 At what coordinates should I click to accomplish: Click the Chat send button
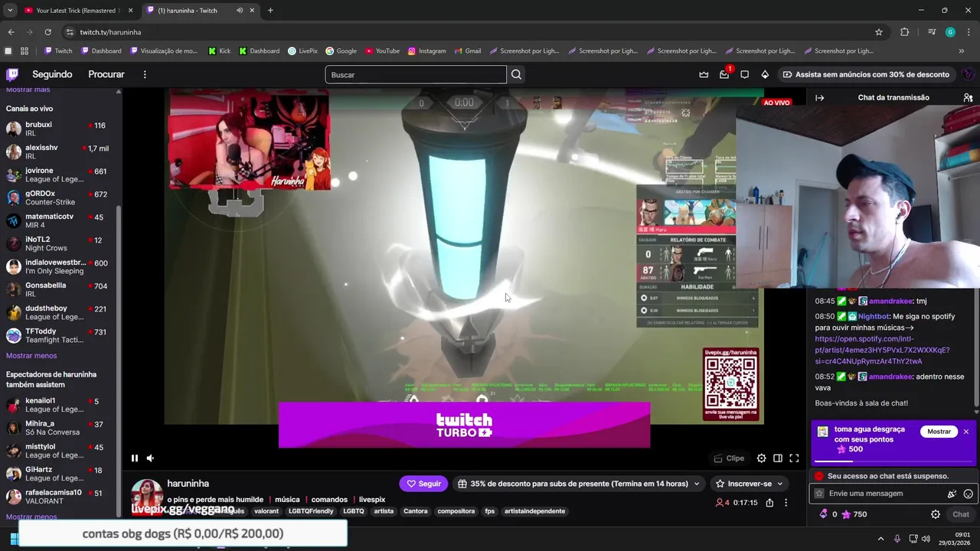(961, 514)
